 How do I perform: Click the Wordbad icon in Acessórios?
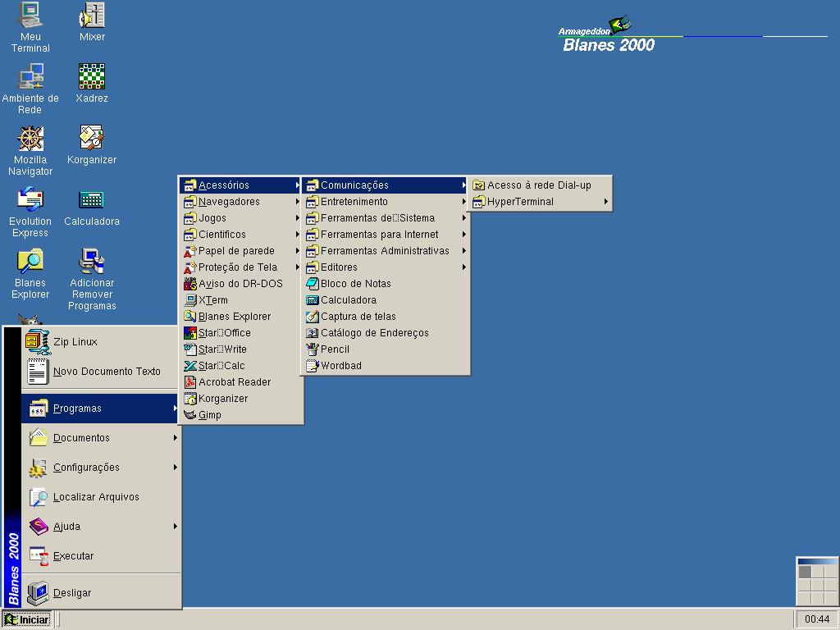pyautogui.click(x=313, y=366)
